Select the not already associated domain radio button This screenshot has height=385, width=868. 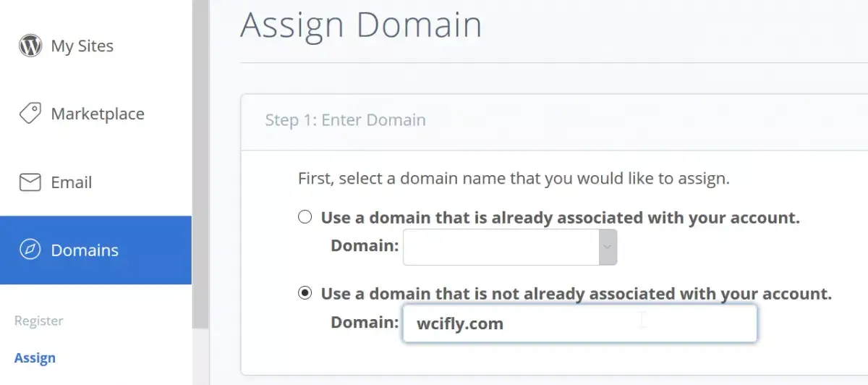point(305,293)
